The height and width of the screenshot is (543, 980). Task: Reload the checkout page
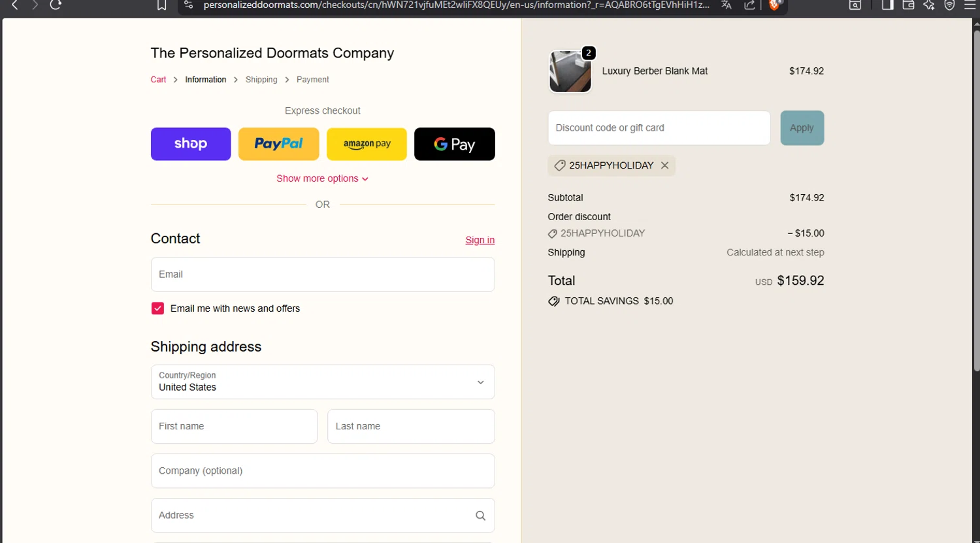[56, 5]
